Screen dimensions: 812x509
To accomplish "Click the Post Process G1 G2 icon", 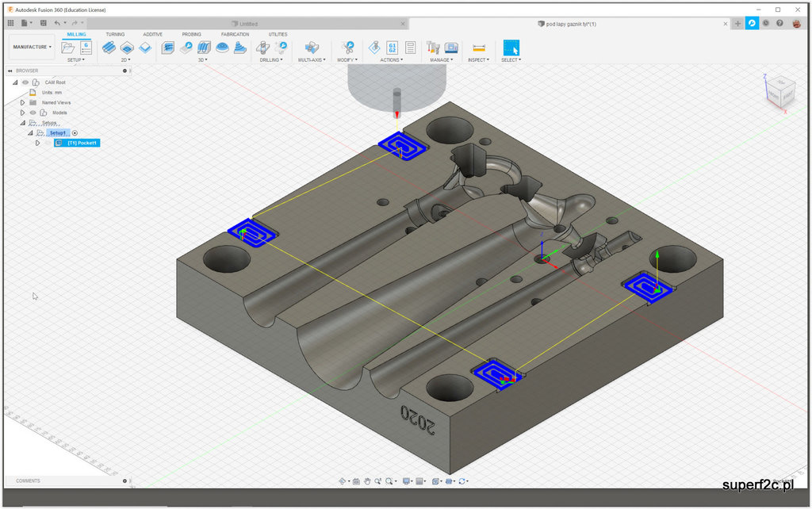I will click(x=392, y=48).
